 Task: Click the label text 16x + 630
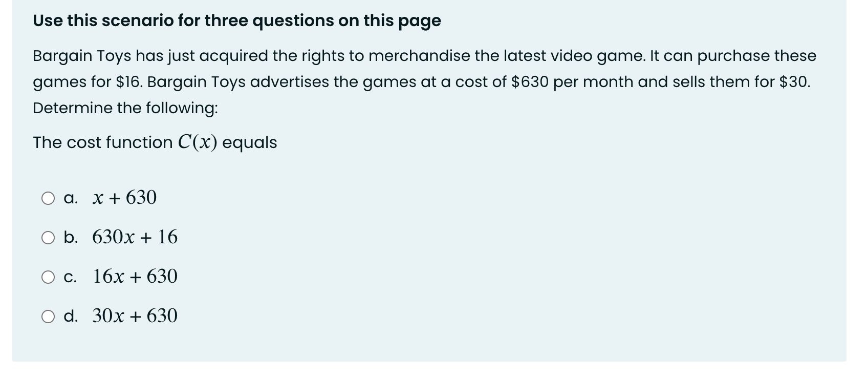point(135,277)
